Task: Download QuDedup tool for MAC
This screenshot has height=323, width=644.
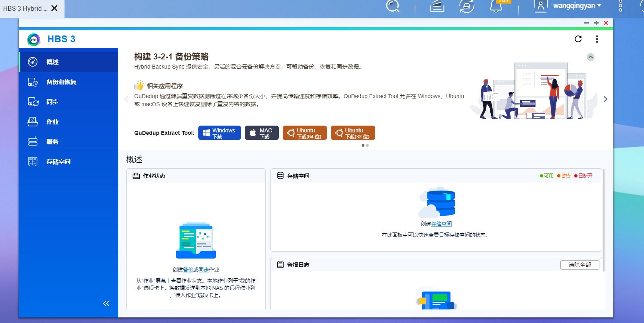Action: [x=262, y=133]
